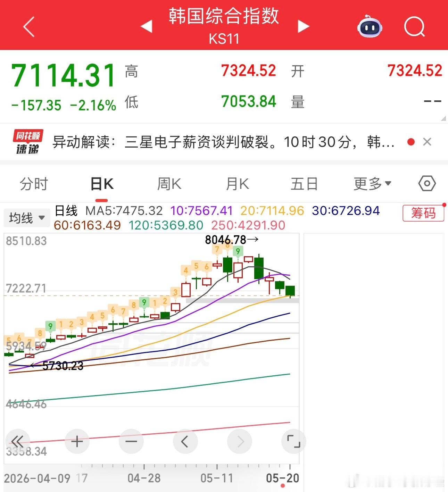
Task: Open chart settings hexagon icon
Action: pyautogui.click(x=427, y=183)
